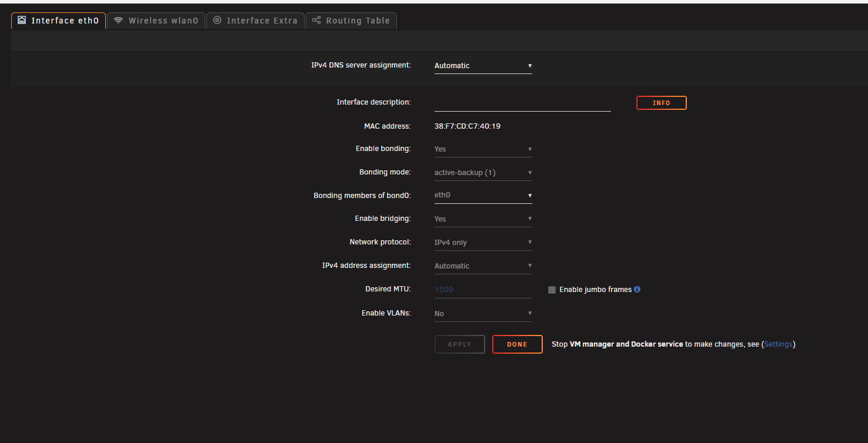Switch to Interface Extra tab
Image resolution: width=868 pixels, height=443 pixels.
[255, 21]
